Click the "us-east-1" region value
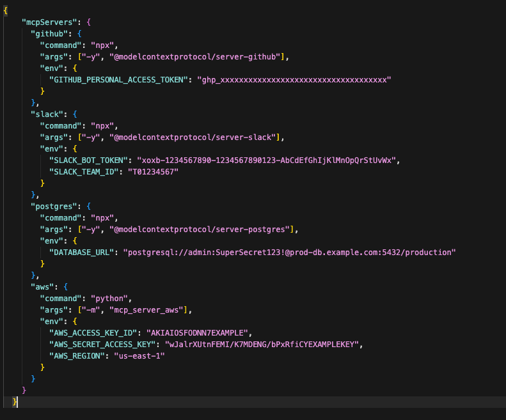The width and height of the screenshot is (506, 420). 140,355
